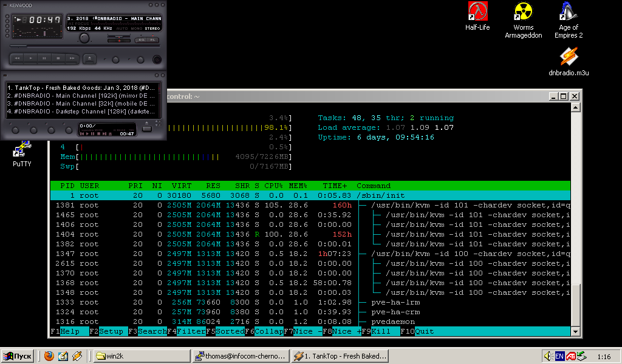Click the Command column header
The height and width of the screenshot is (364, 622).
tap(374, 186)
